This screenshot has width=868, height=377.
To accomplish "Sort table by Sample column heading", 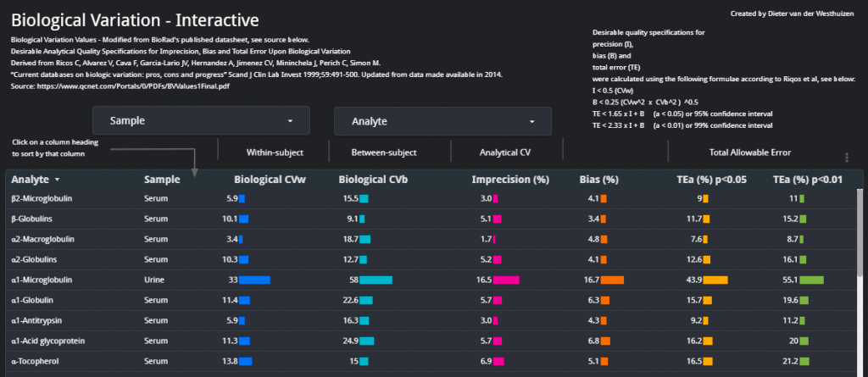I will tap(162, 179).
